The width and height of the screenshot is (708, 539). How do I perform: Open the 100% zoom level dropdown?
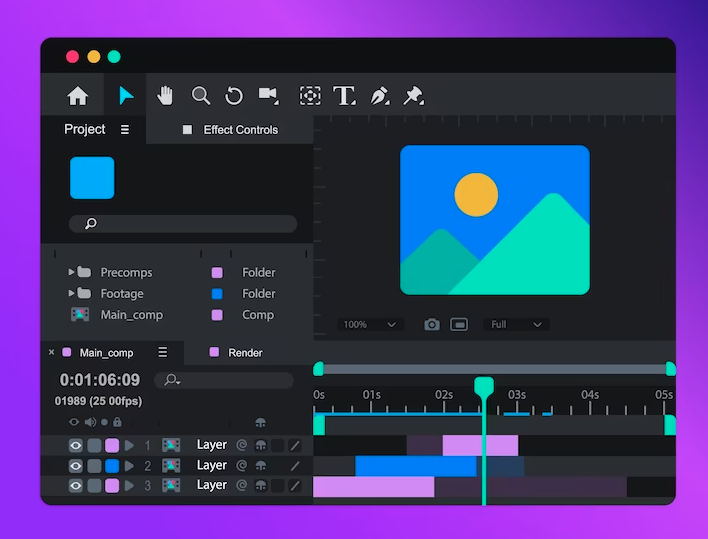pos(371,325)
